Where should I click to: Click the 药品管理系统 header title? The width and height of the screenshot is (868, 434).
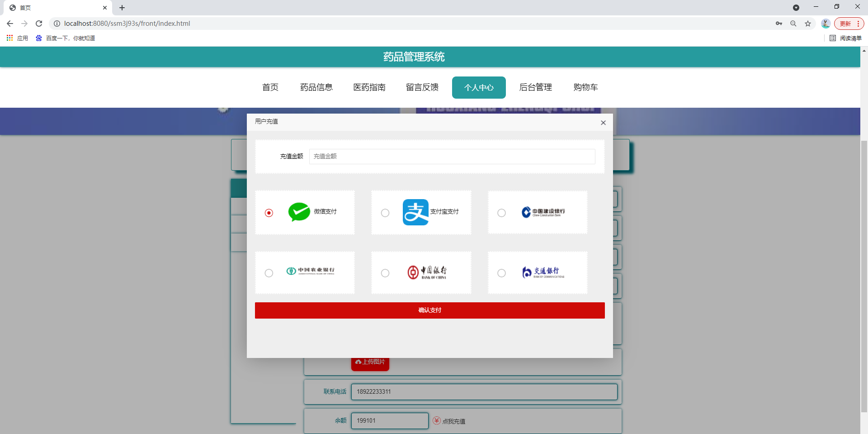[414, 57]
